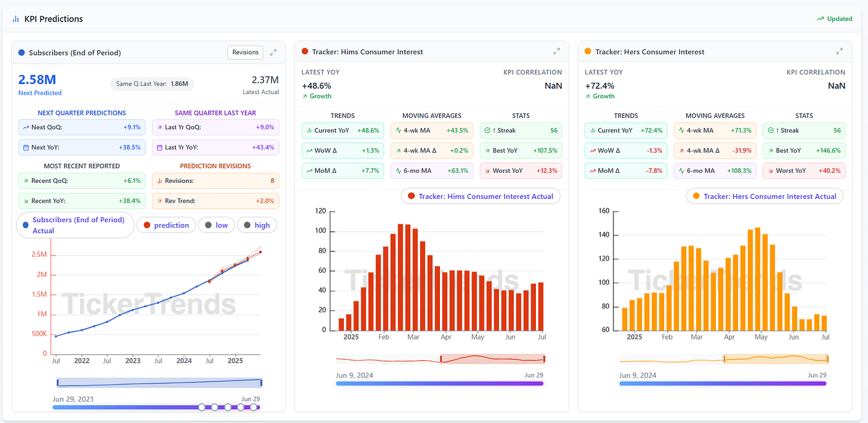The height and width of the screenshot is (423, 868).
Task: Click the Hers WoW delta -1.3% value
Action: (x=654, y=151)
